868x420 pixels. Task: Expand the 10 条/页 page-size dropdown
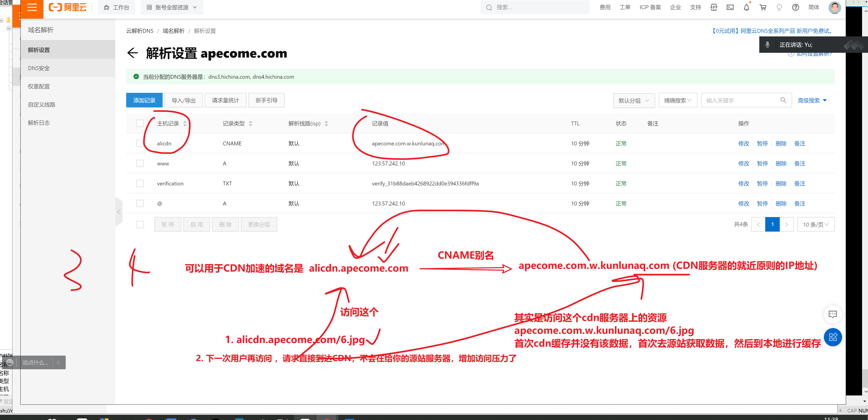click(x=816, y=225)
